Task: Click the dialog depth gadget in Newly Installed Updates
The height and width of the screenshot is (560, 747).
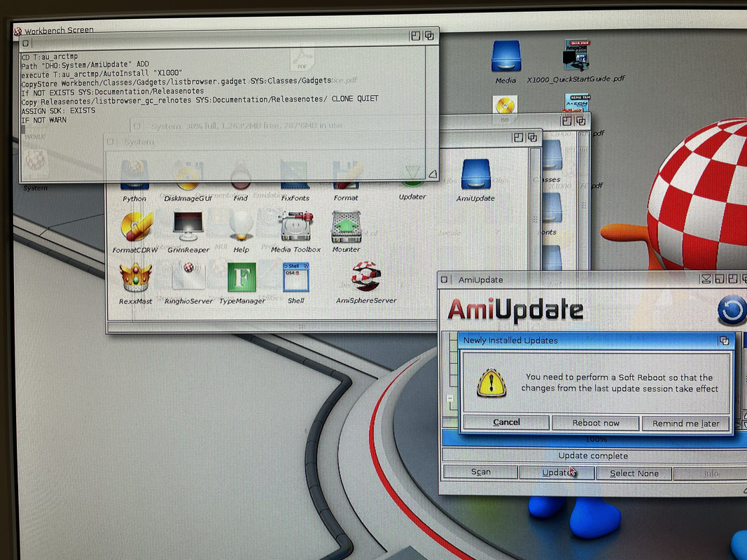Action: 725,341
